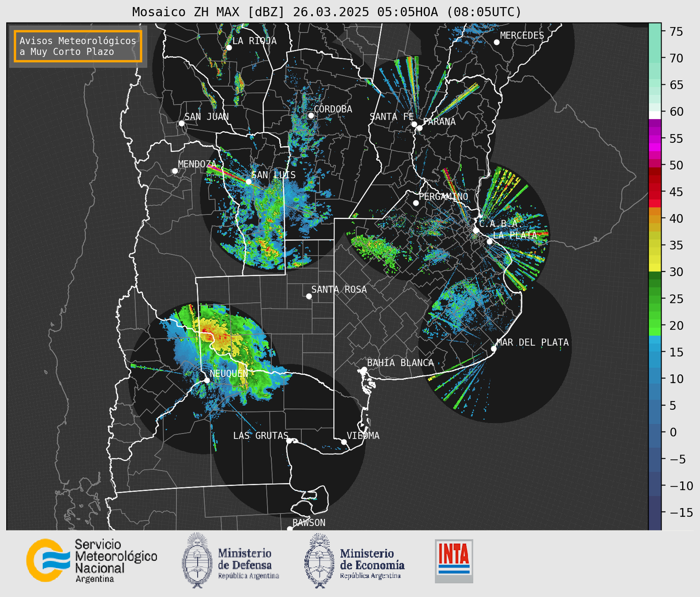Click the white 60 dBZ band on scale
The height and width of the screenshot is (597, 700).
click(x=654, y=115)
